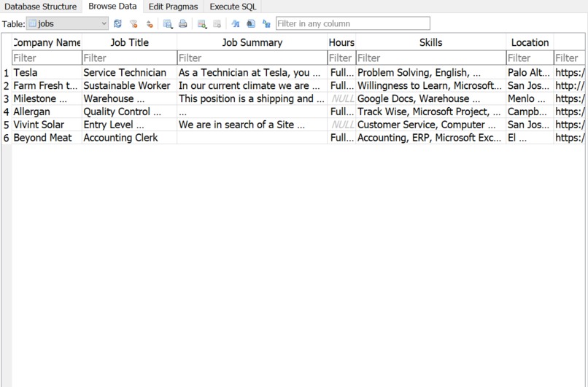Click the Skills filter field
Image resolution: width=588 pixels, height=387 pixels.
431,58
